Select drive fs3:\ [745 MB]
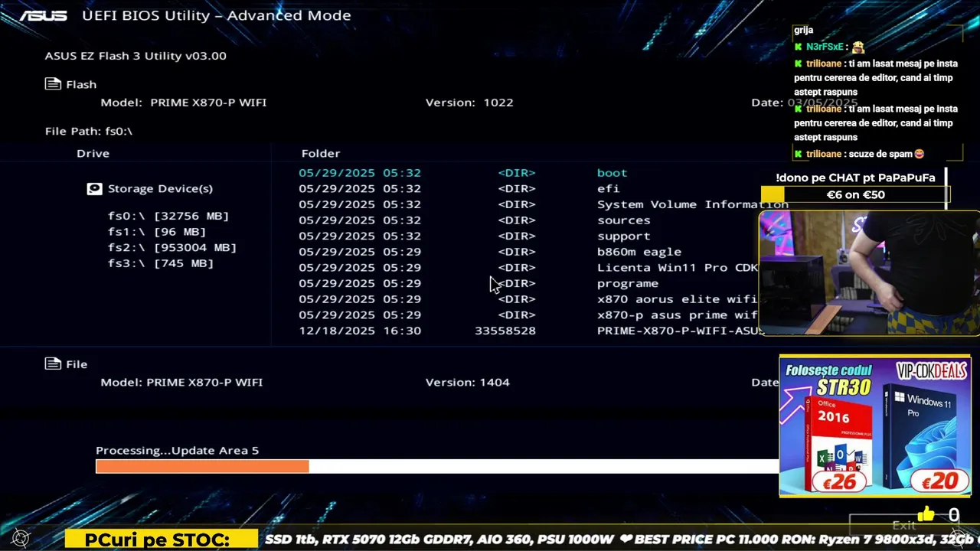 click(161, 263)
